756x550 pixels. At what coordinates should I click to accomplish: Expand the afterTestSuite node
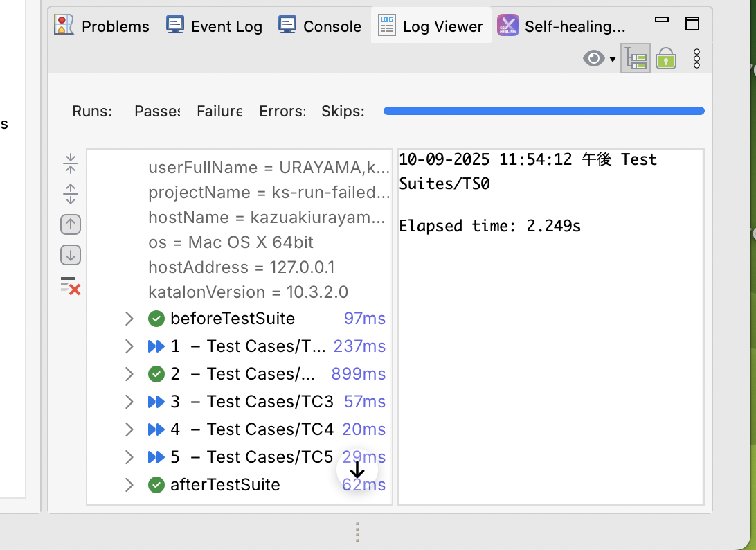pyautogui.click(x=129, y=485)
